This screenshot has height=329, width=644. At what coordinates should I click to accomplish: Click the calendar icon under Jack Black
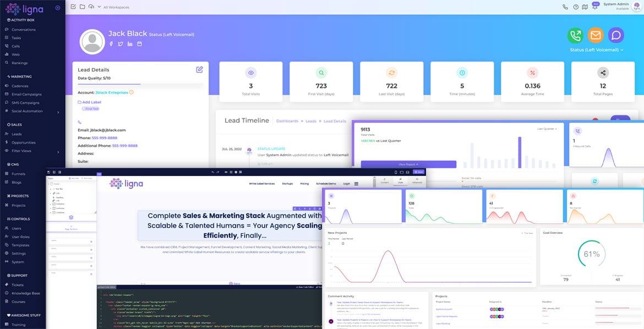[x=139, y=44]
